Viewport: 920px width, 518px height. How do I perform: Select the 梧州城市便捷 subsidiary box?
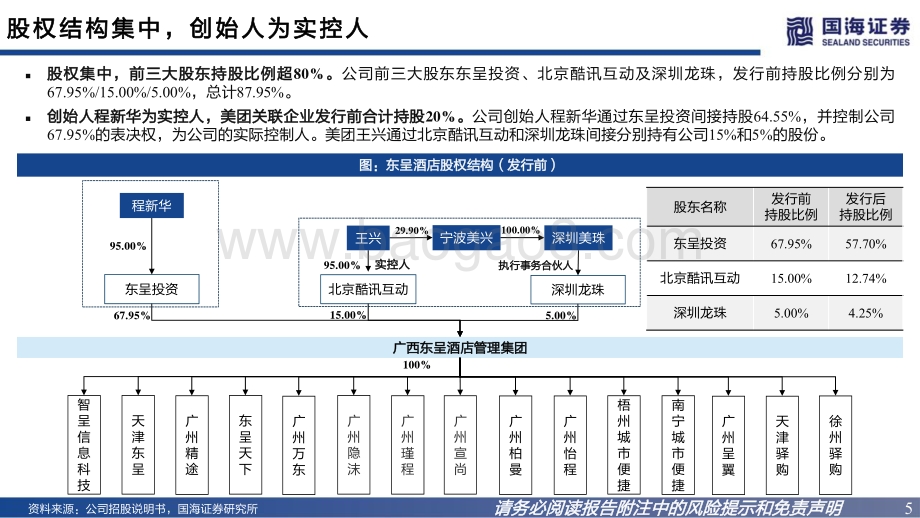click(624, 445)
